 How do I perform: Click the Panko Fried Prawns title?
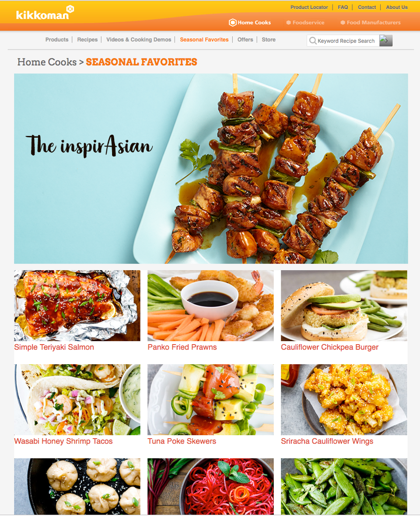tap(182, 347)
